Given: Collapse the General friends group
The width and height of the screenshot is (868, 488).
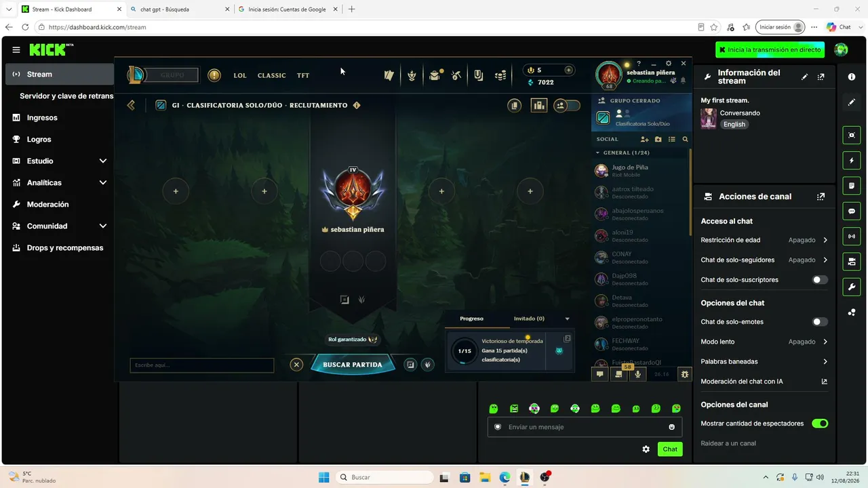Looking at the screenshot, I should click(597, 152).
